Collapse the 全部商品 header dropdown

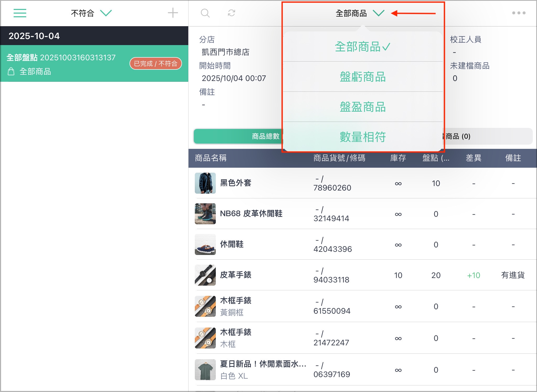[x=360, y=13]
